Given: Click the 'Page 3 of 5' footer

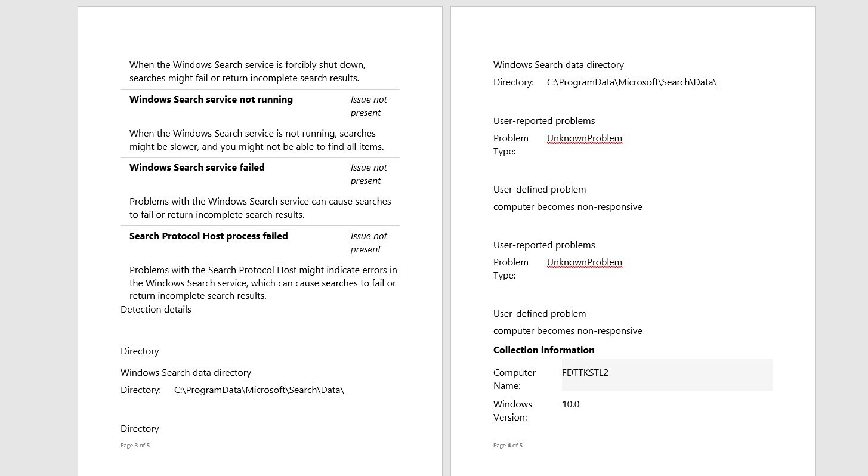Looking at the screenshot, I should (x=135, y=446).
